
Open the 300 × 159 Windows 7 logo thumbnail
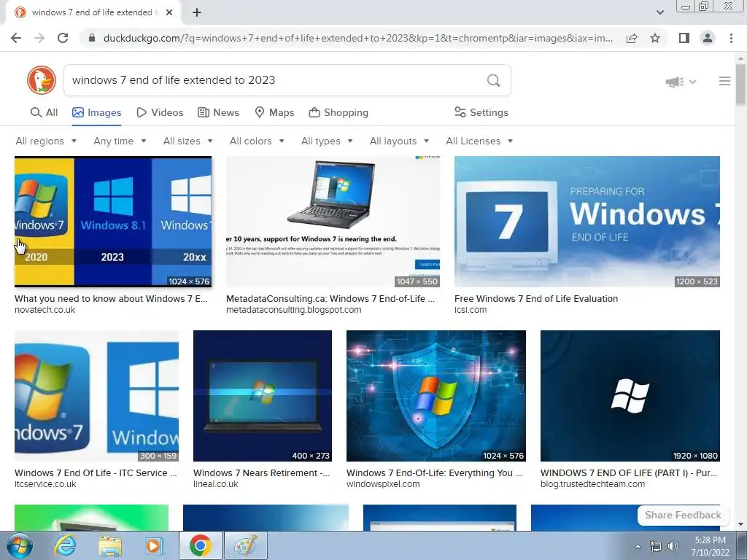tap(97, 396)
